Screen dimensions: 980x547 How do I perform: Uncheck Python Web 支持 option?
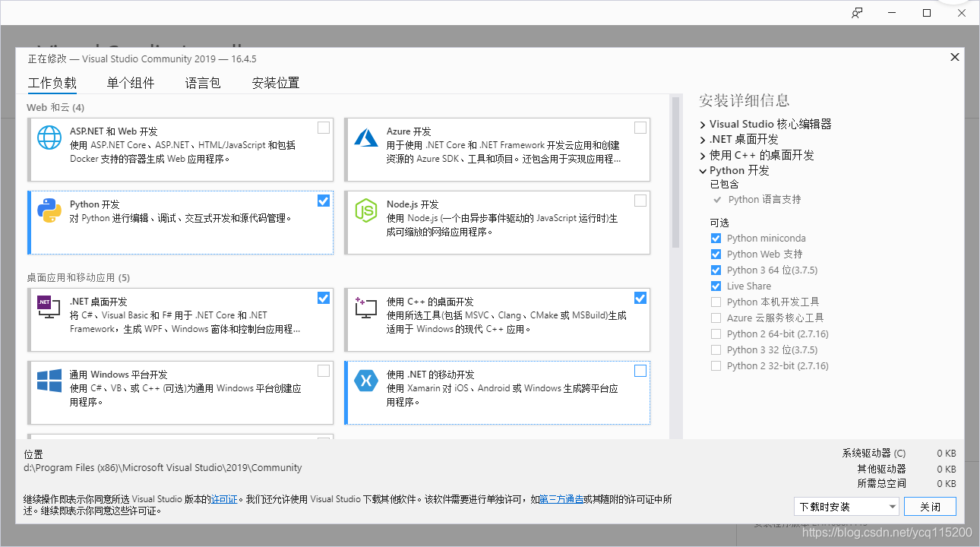point(716,255)
